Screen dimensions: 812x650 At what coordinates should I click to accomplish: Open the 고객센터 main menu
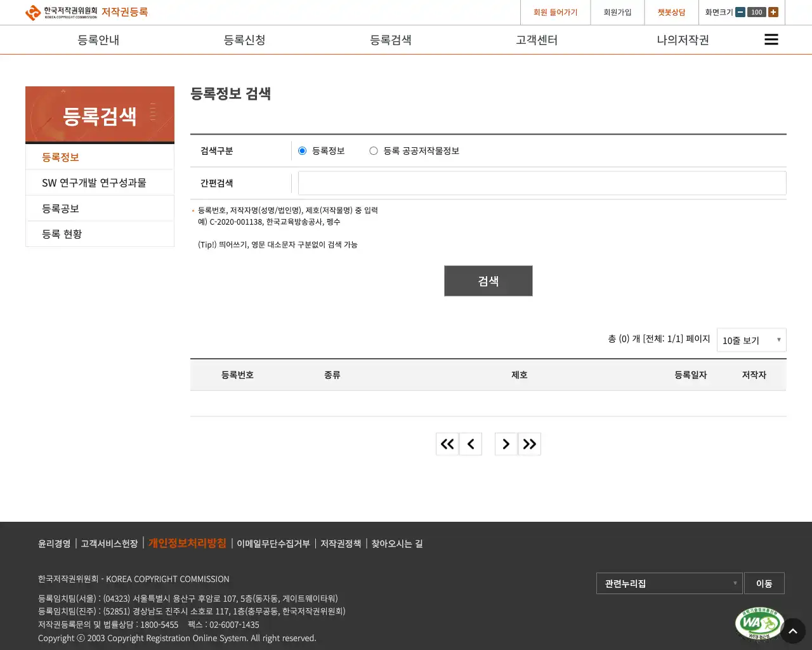tap(537, 40)
